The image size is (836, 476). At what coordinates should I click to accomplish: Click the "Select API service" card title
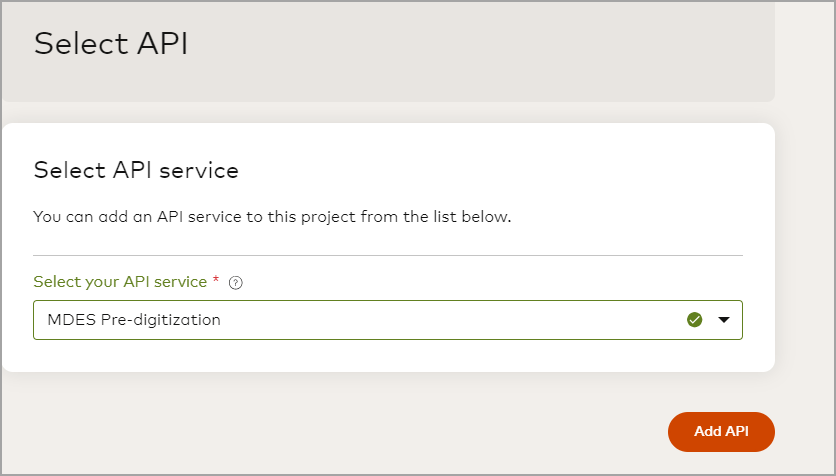[136, 170]
